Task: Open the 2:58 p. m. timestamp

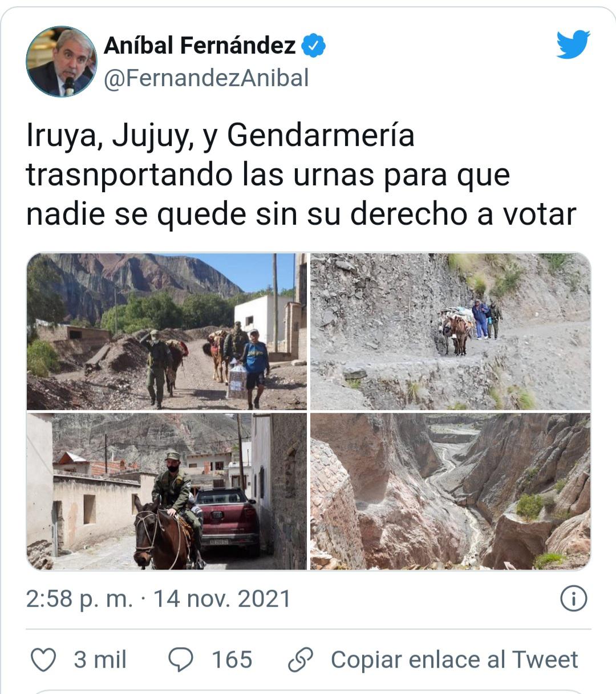Action: pyautogui.click(x=79, y=599)
